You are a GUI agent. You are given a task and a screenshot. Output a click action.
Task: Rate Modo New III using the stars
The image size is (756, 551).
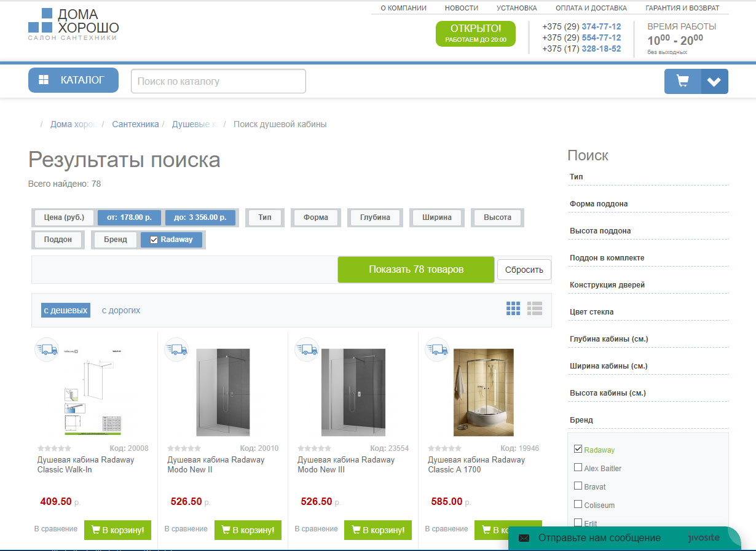point(315,448)
